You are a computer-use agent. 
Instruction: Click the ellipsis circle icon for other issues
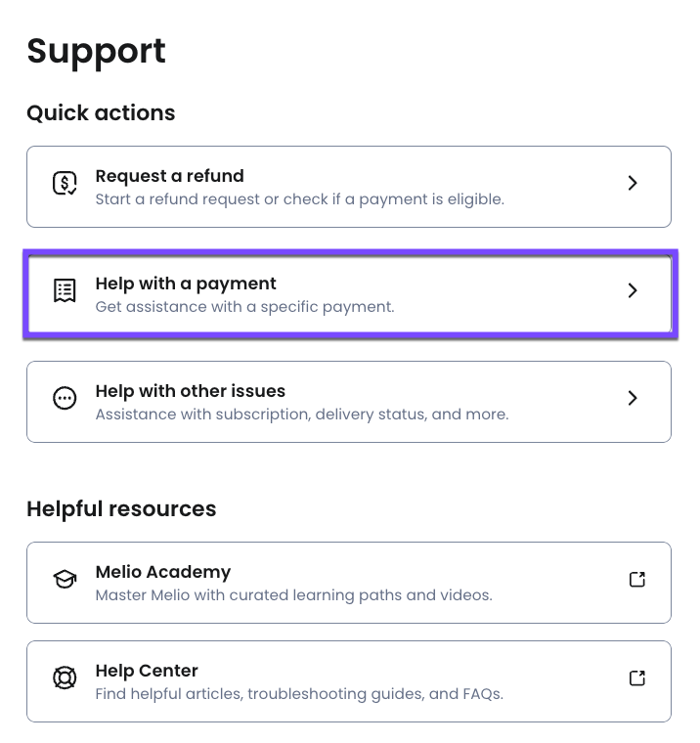65,398
